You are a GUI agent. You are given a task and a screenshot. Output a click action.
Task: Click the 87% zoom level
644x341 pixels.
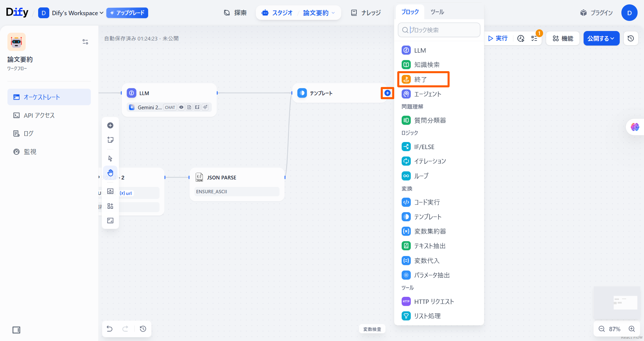tap(614, 329)
